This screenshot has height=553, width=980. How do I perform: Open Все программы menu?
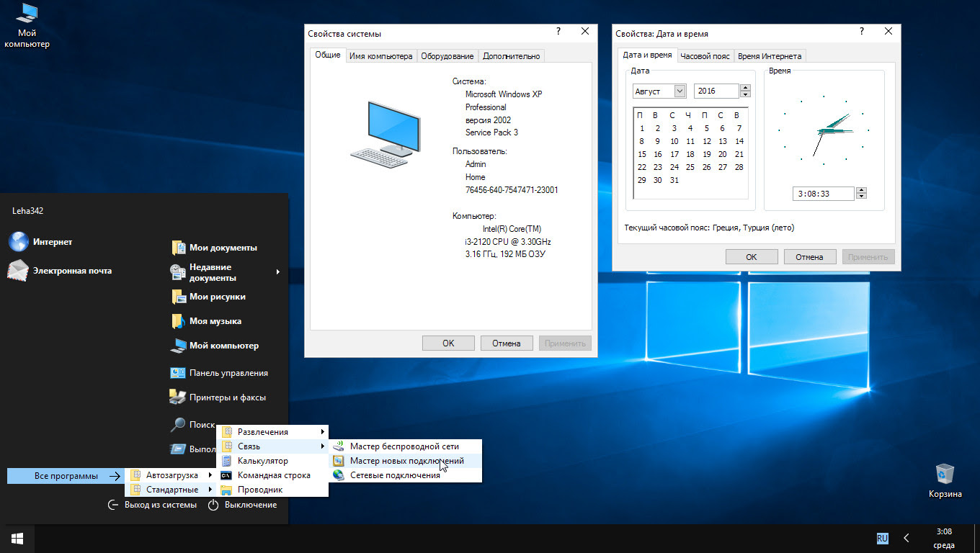coord(66,476)
